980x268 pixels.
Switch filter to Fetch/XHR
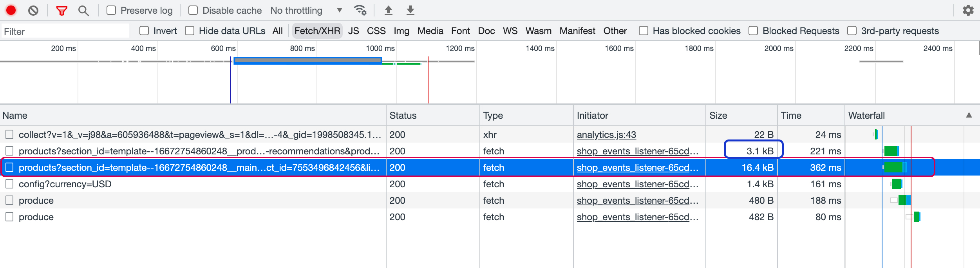317,31
